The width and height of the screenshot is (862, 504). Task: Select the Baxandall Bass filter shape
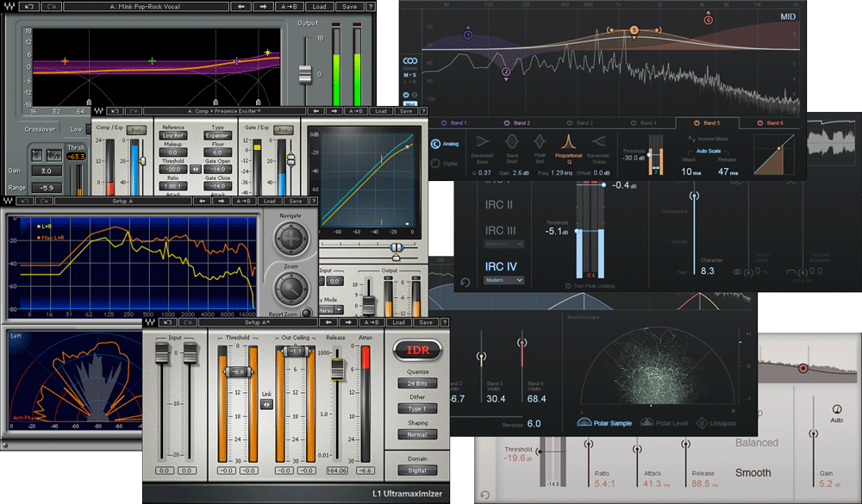[482, 148]
